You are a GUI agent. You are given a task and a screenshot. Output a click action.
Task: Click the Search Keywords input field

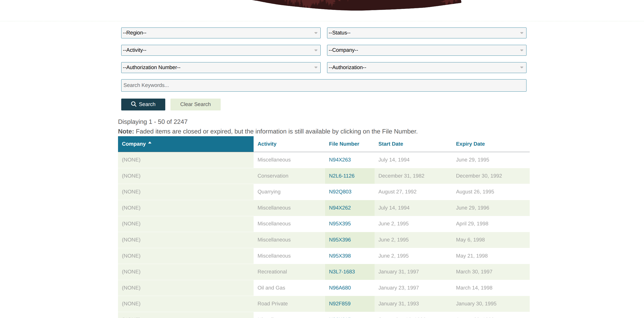324,85
